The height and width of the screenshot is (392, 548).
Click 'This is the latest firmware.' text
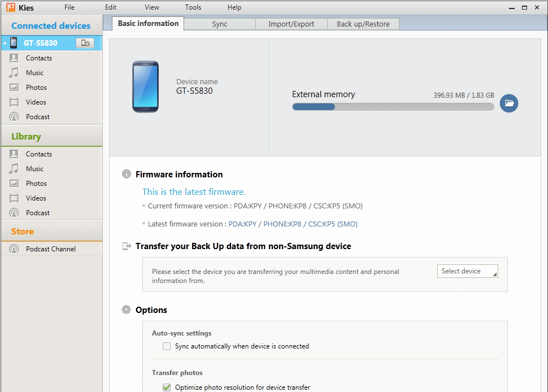click(x=194, y=192)
